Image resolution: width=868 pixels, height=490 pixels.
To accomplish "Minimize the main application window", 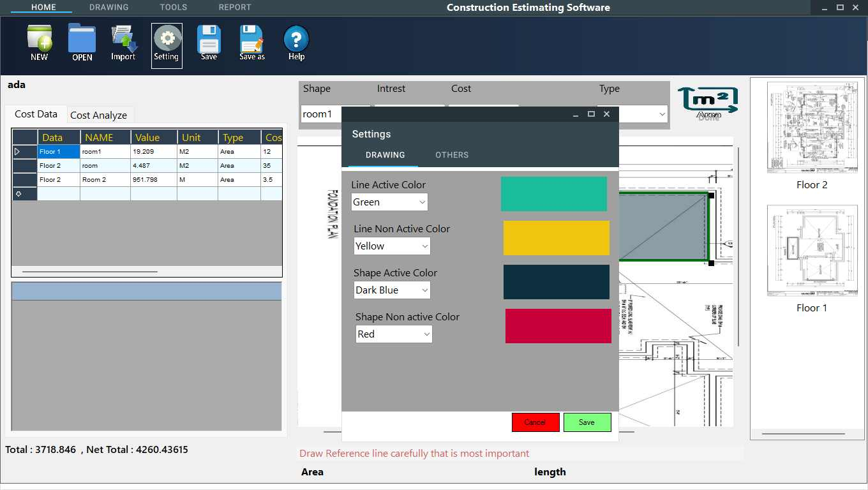I will [824, 8].
